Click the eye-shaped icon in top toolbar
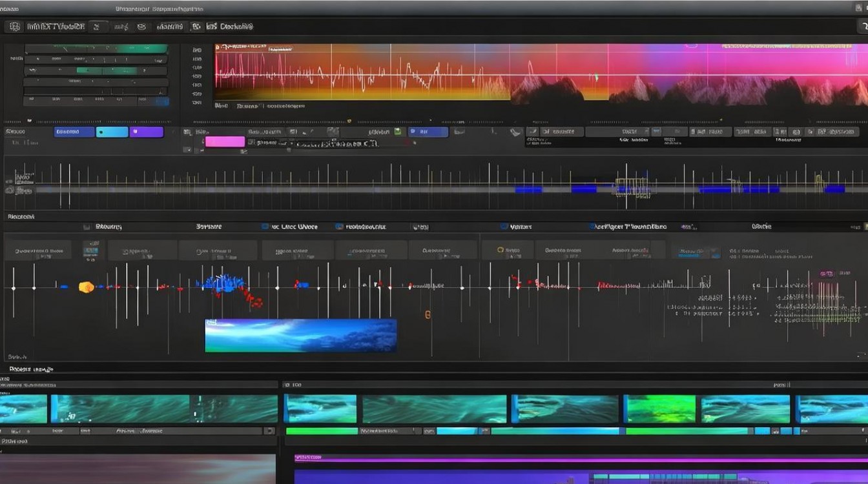Screen dimensions: 868x484 coord(141,26)
